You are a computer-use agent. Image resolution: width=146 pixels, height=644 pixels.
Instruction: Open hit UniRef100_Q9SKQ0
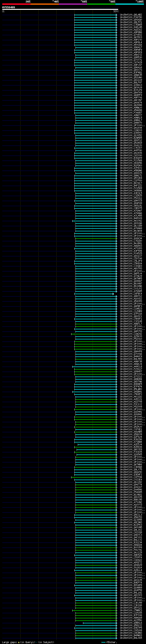click(x=131, y=20)
